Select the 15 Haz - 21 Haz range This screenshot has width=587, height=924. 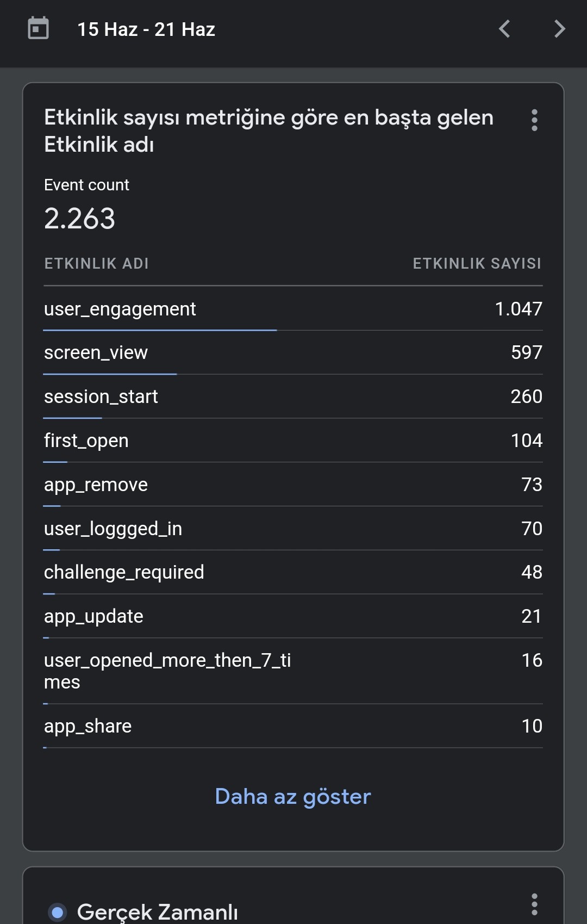click(x=146, y=29)
